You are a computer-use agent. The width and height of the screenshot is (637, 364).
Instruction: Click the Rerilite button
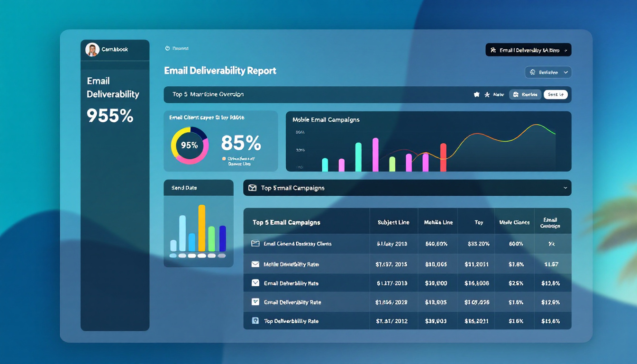(525, 95)
